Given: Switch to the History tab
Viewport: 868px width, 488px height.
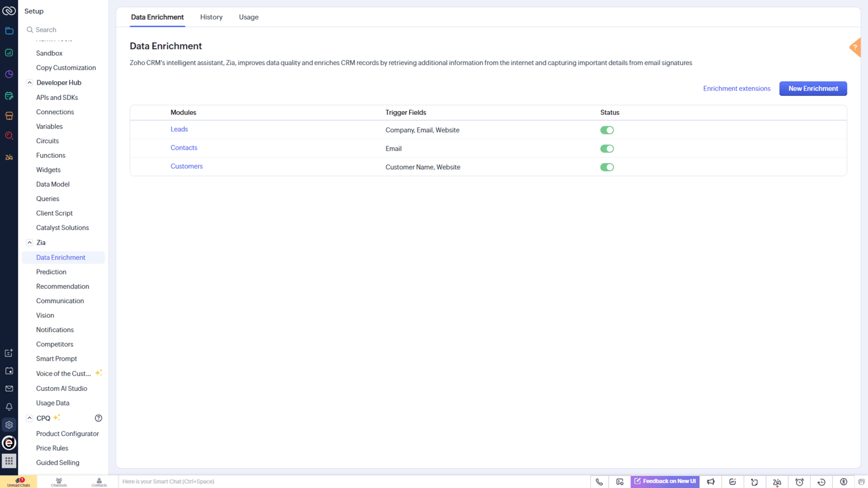Looking at the screenshot, I should click(x=211, y=17).
